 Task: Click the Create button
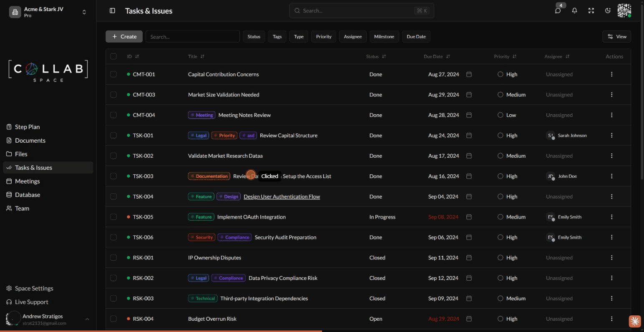[124, 37]
